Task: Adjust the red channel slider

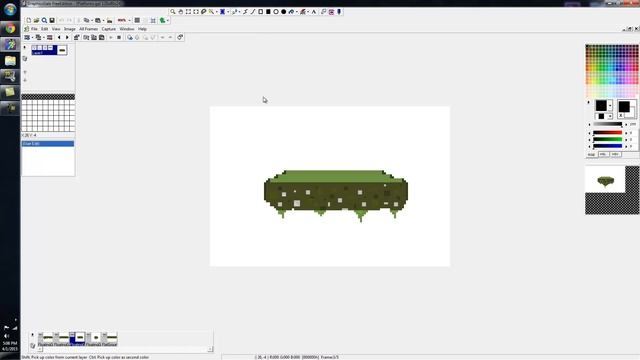Action: pyautogui.click(x=607, y=133)
